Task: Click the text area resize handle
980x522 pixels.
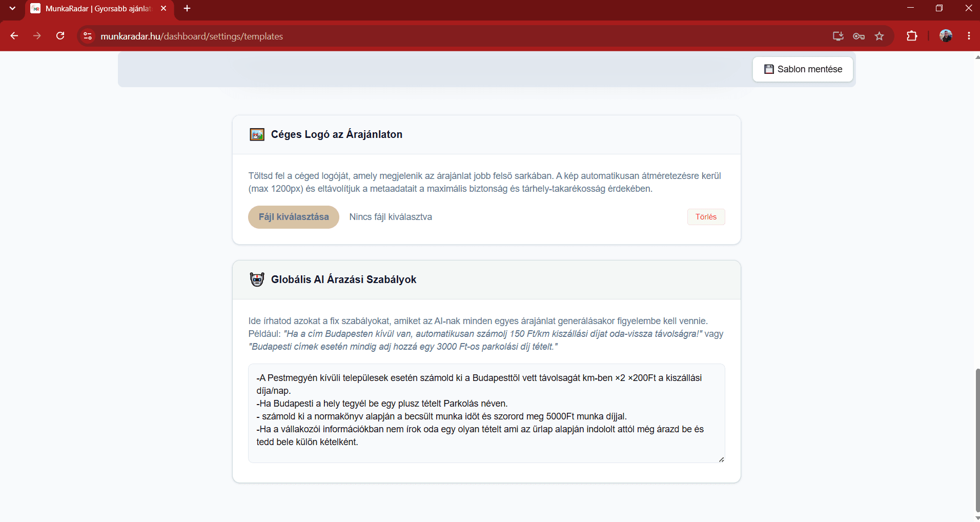Action: [x=721, y=459]
